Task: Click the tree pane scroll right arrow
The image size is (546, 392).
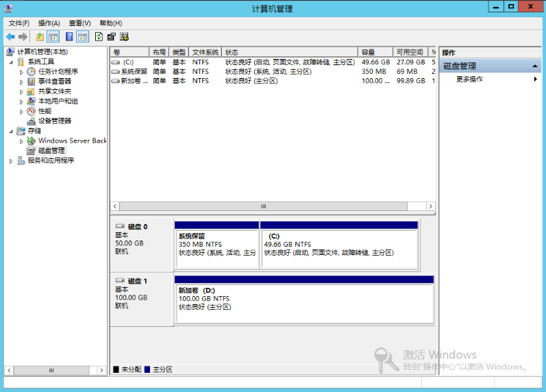Action: click(x=101, y=370)
